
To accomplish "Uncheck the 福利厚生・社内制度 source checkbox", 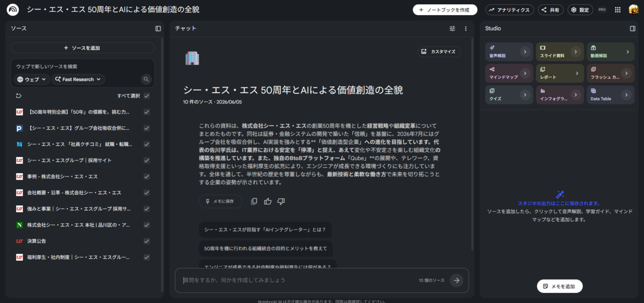I will 147,257.
